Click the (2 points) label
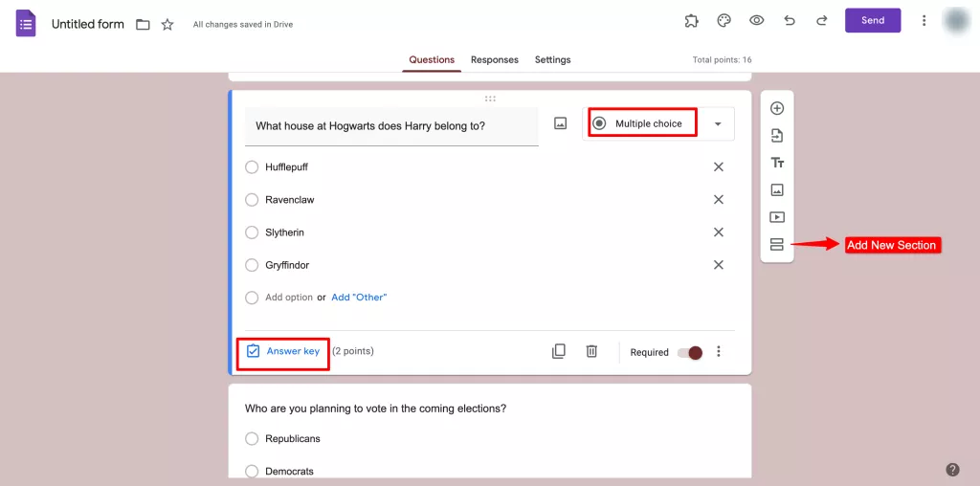This screenshot has width=980, height=486. [352, 351]
